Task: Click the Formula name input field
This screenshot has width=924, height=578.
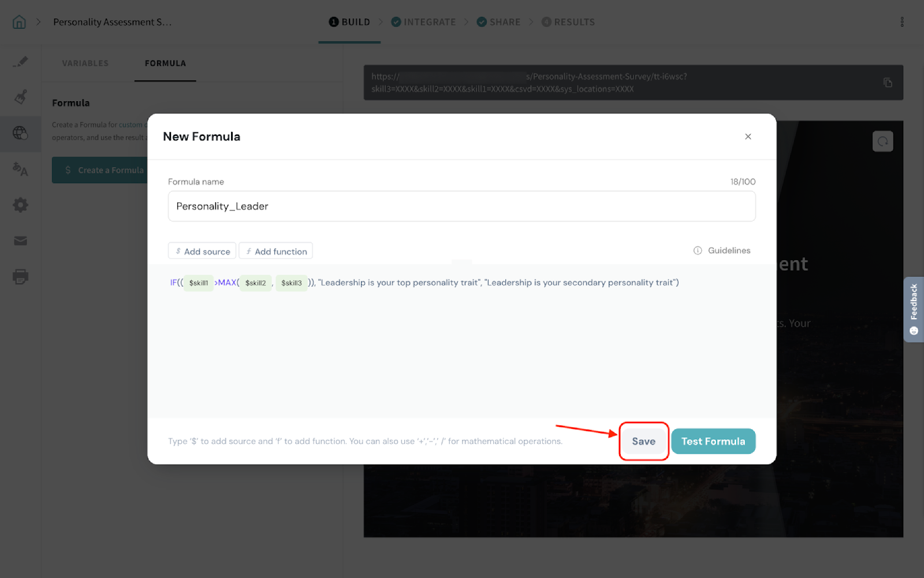Action: 461,206
